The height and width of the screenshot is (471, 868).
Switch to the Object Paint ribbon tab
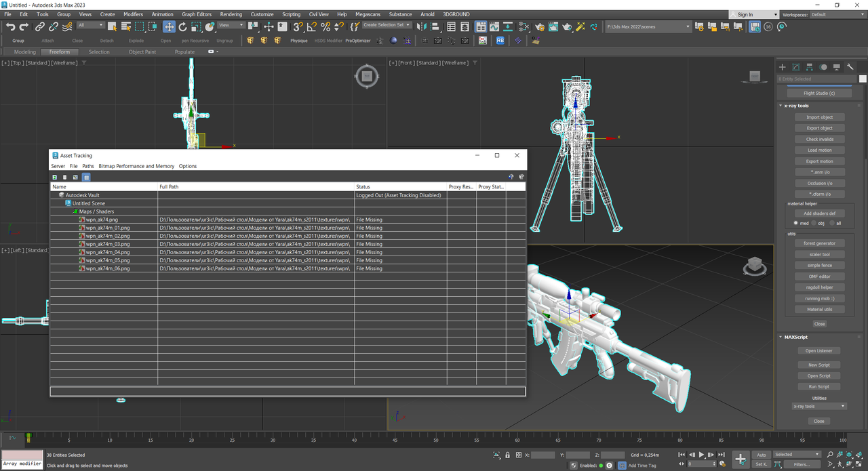click(142, 52)
